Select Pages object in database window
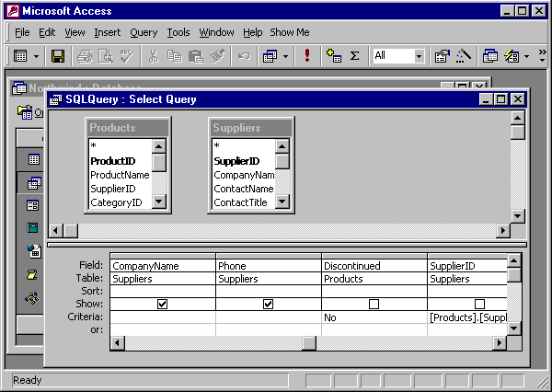552x392 pixels. click(34, 251)
